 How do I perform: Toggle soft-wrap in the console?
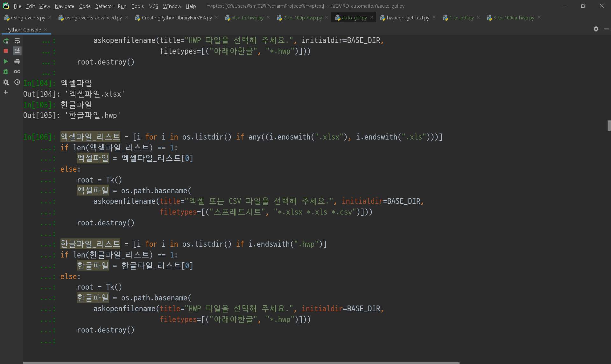coord(17,41)
